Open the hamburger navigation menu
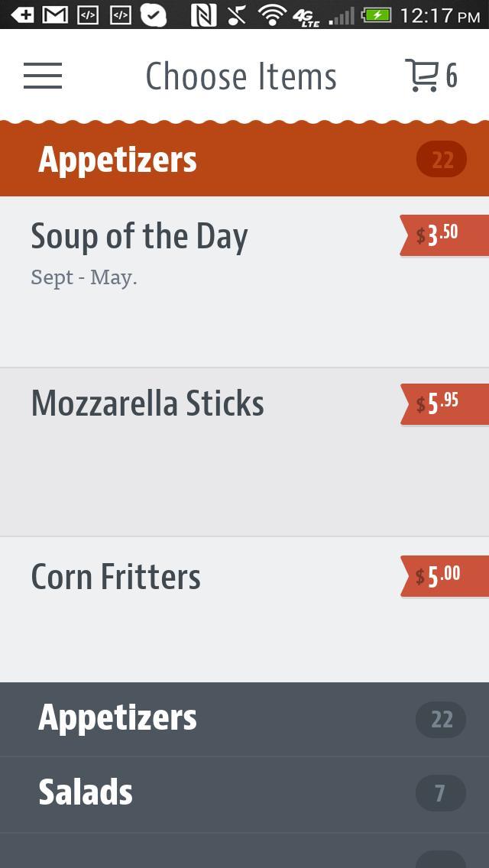 43,76
